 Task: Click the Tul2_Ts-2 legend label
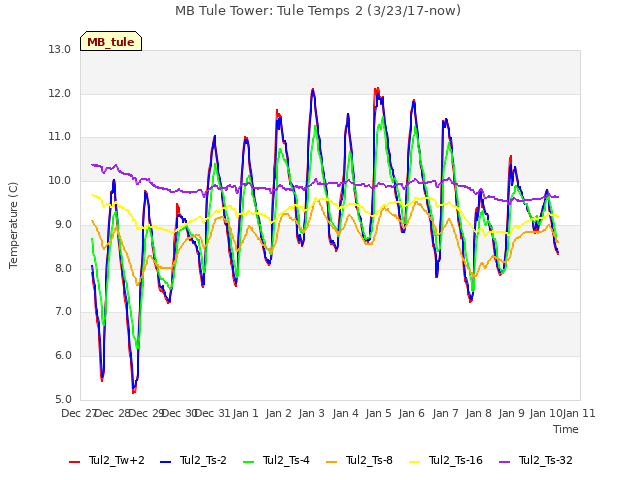pyautogui.click(x=203, y=460)
